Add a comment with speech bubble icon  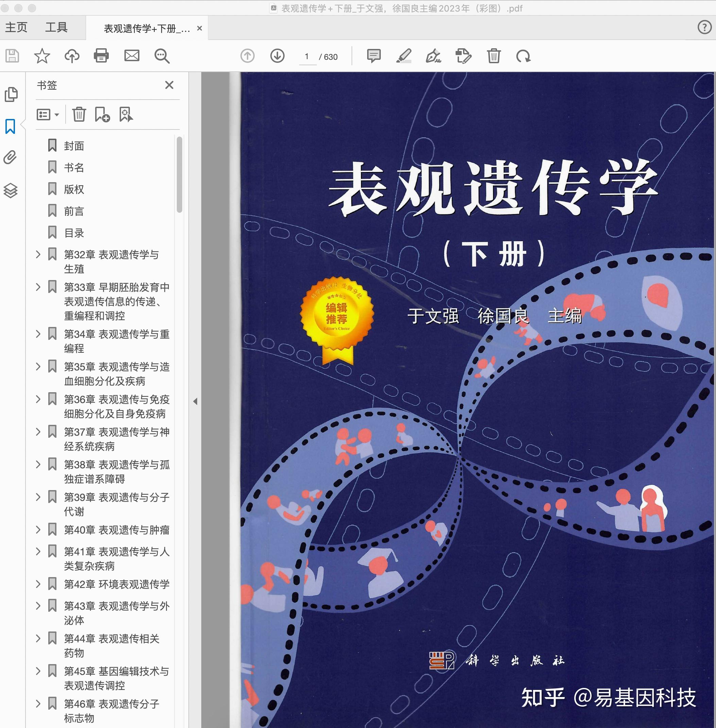(373, 56)
